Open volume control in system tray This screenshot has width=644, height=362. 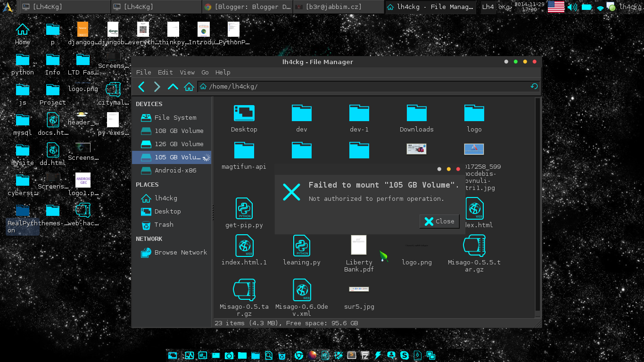tap(572, 7)
